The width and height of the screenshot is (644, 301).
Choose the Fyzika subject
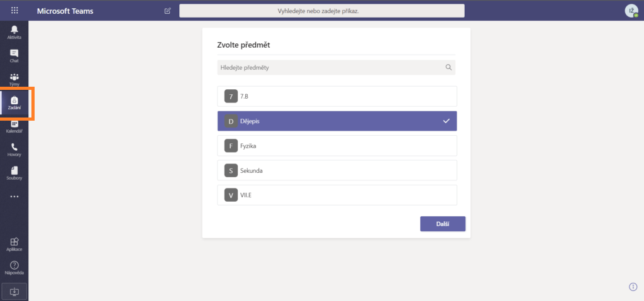click(x=337, y=146)
